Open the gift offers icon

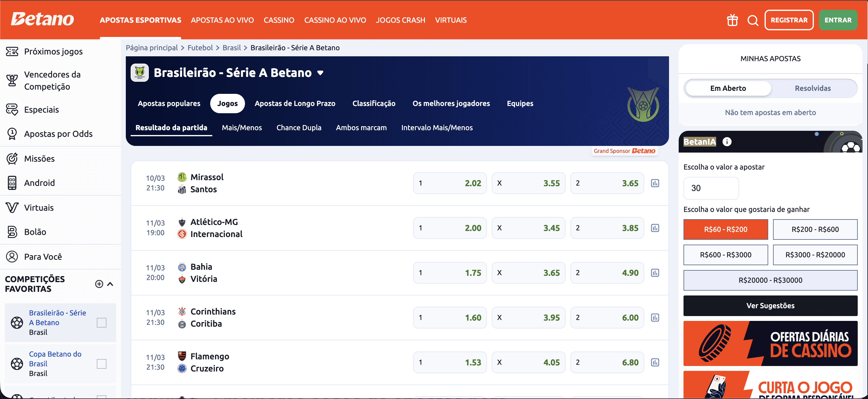point(732,20)
